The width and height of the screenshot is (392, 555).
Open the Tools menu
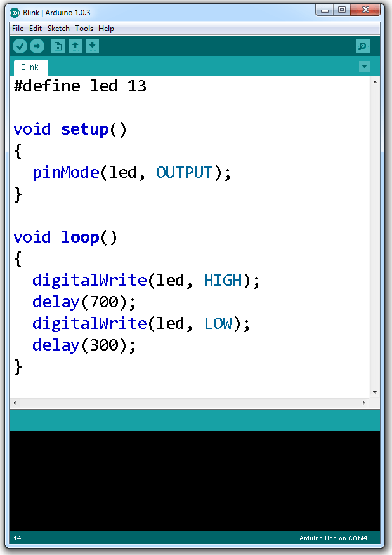pyautogui.click(x=84, y=29)
